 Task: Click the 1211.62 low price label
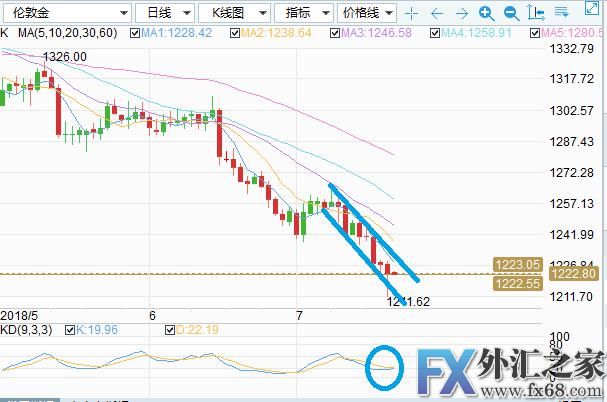(x=408, y=301)
